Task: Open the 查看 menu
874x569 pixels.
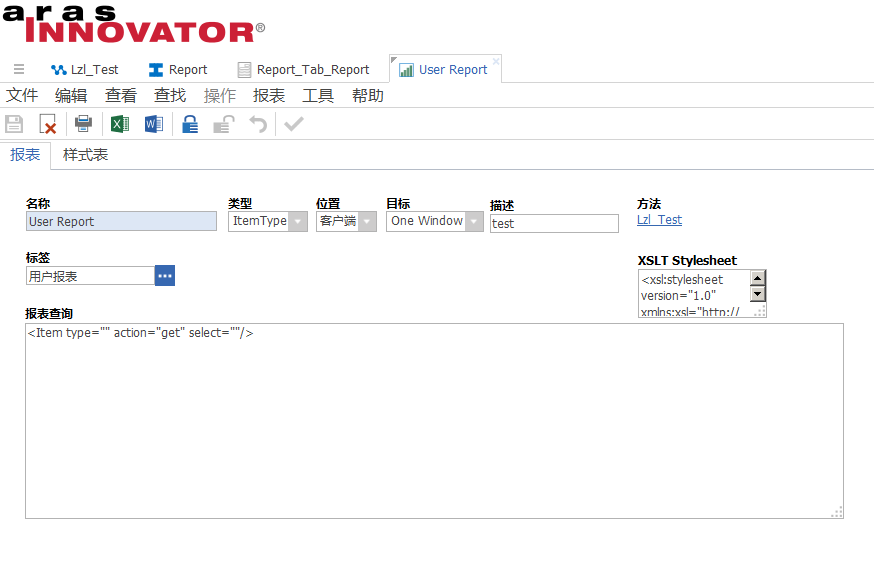Action: click(120, 95)
